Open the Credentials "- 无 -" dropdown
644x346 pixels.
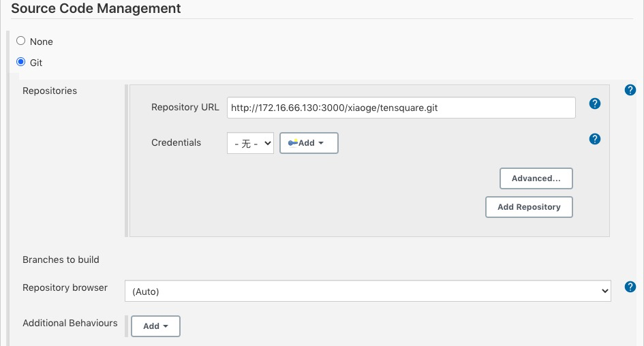tap(250, 143)
